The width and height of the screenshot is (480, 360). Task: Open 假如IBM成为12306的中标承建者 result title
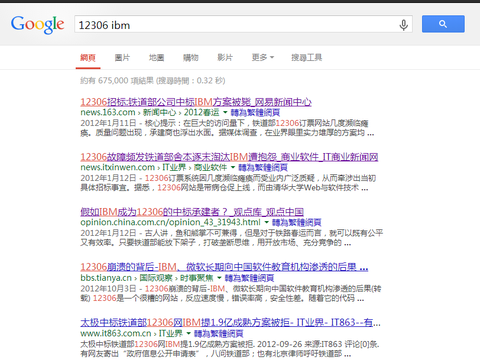pyautogui.click(x=192, y=212)
